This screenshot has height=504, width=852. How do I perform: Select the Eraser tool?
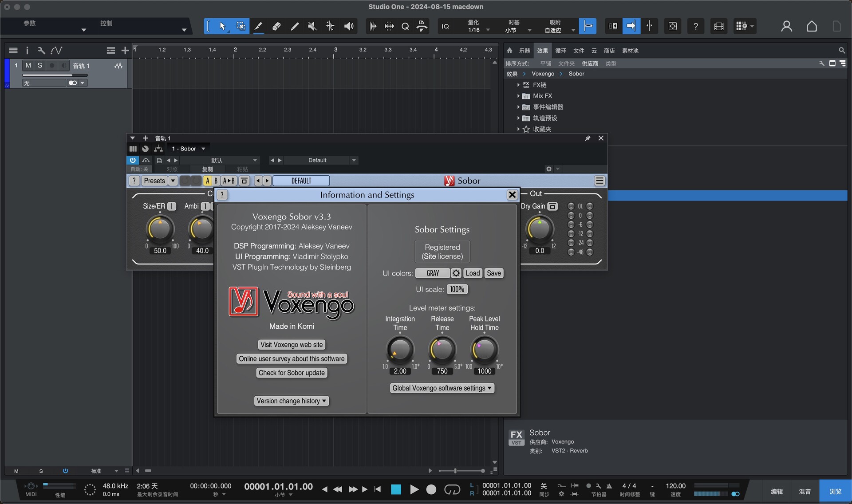click(x=276, y=26)
